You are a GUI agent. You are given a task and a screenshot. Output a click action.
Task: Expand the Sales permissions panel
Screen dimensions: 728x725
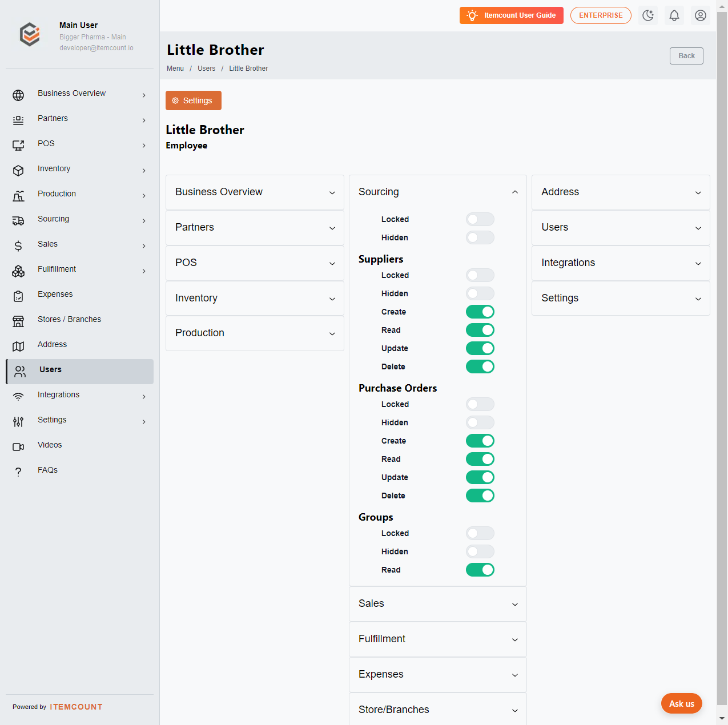[437, 604]
